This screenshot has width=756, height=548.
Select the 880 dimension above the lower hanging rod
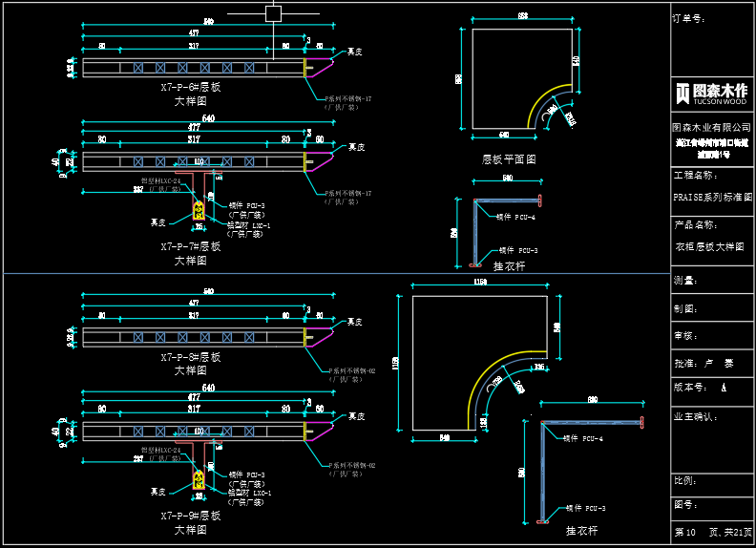593,399
